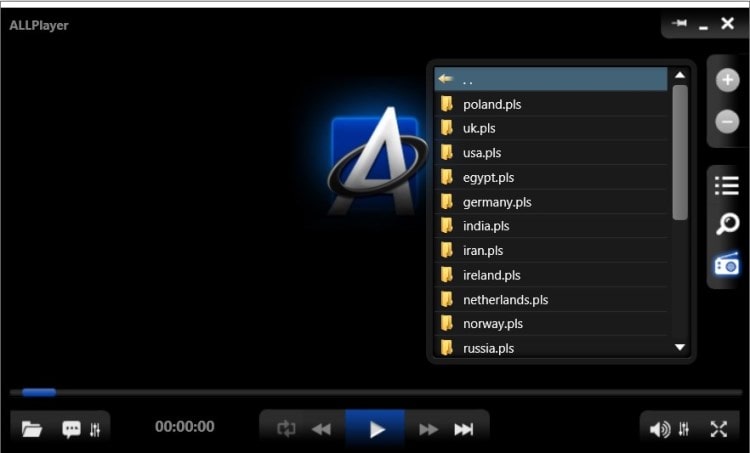Click the folder icon beside norway.pls
Screen dimensions: 750x453
[447, 323]
